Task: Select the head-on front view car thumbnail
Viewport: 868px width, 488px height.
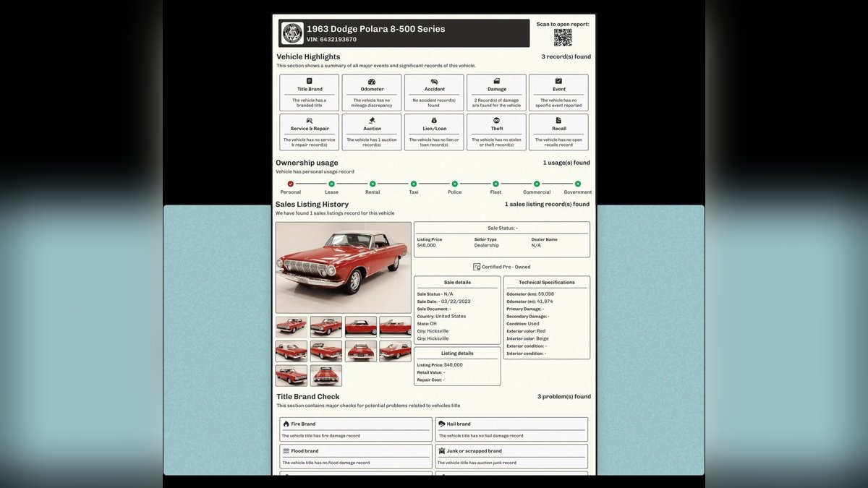Action: 326,375
